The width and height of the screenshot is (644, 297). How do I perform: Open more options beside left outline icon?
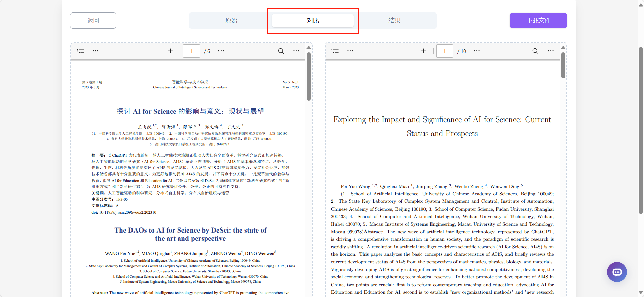click(96, 51)
